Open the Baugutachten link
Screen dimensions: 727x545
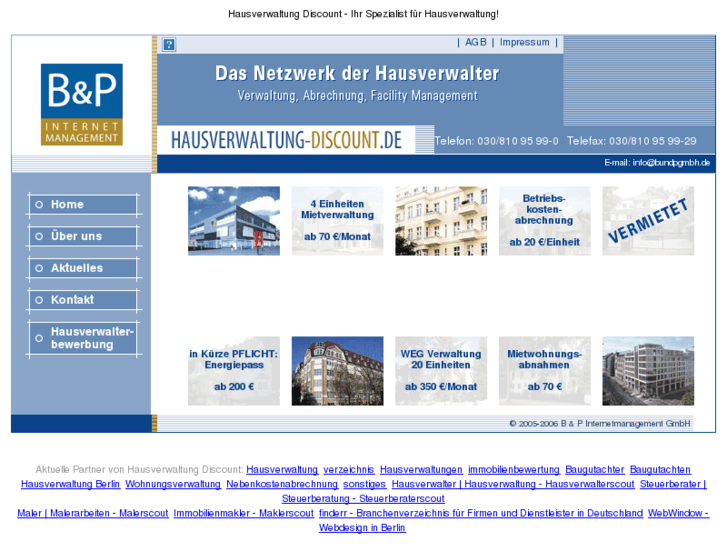coord(660,470)
